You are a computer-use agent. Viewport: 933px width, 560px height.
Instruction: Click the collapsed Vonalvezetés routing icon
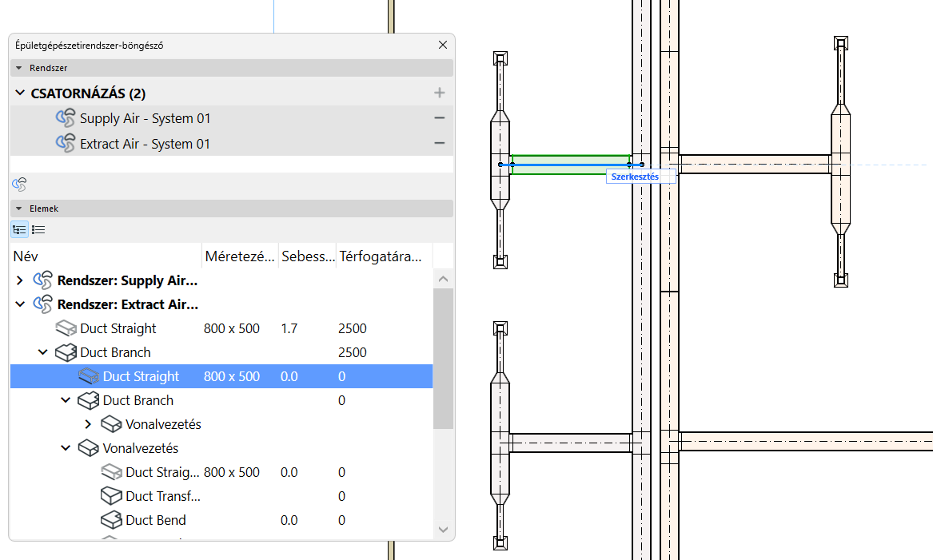coord(111,424)
